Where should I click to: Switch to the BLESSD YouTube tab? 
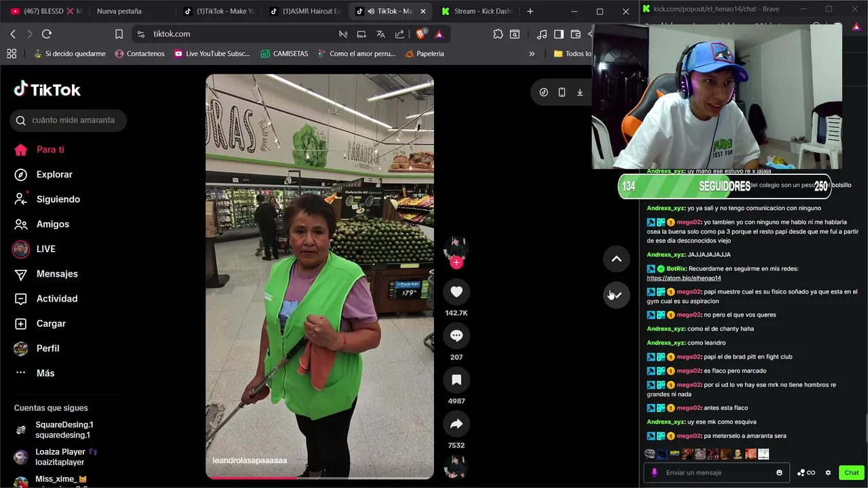pyautogui.click(x=45, y=12)
